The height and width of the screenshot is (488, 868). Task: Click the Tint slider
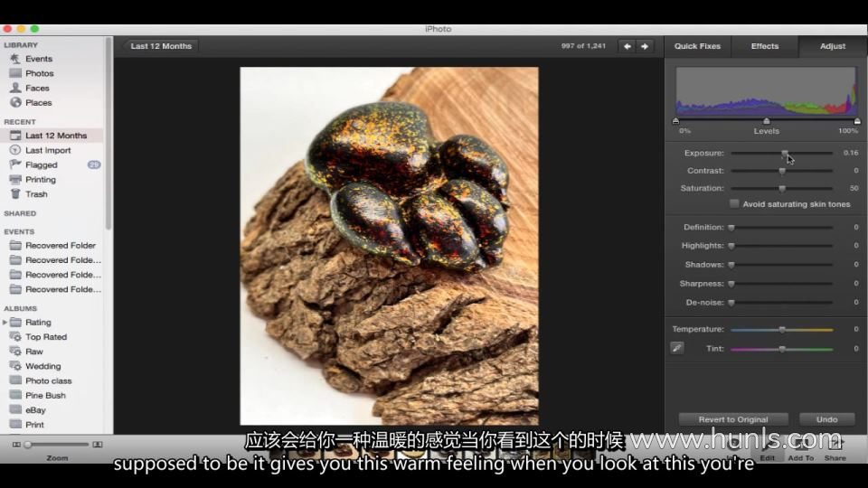(781, 349)
